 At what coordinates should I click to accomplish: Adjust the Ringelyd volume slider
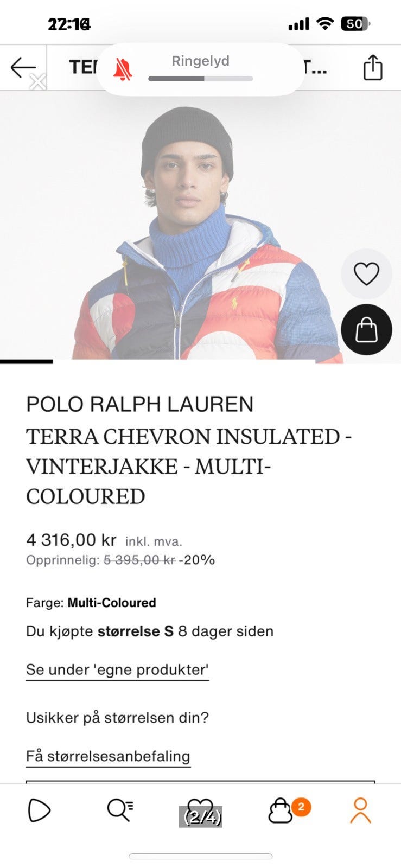200,79
